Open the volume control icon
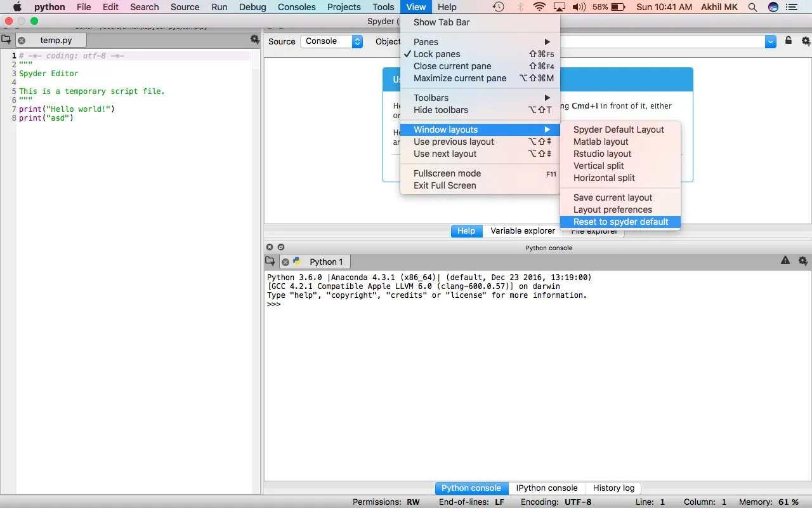 [x=579, y=7]
